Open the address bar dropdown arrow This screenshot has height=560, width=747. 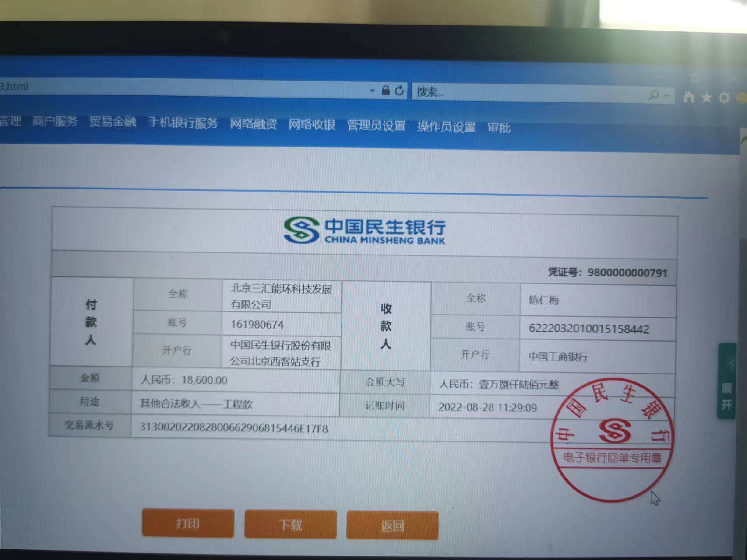[x=372, y=91]
